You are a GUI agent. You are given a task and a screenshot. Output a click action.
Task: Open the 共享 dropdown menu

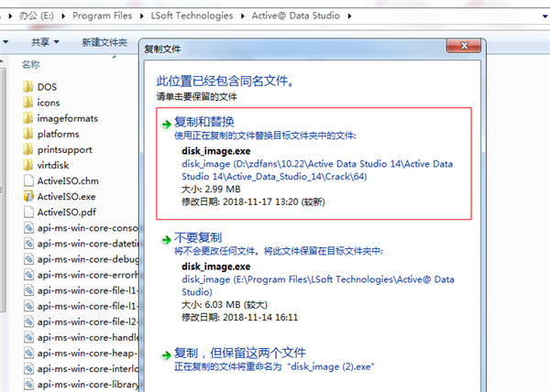coord(45,42)
